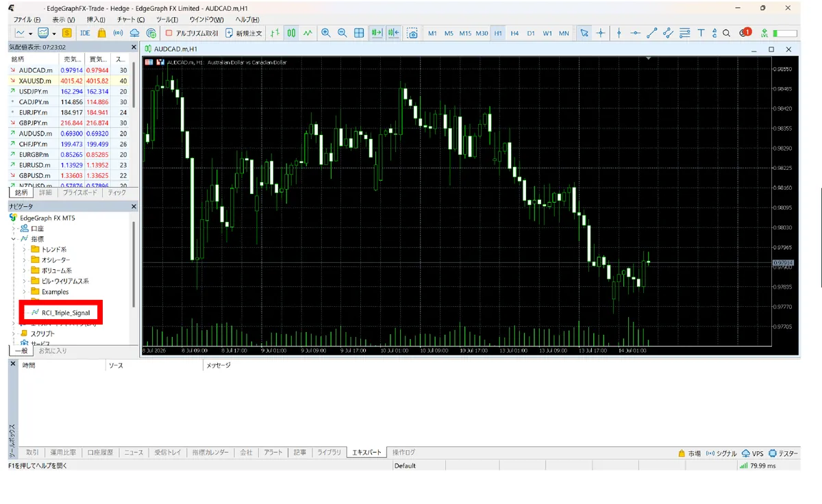Select the H4 timeframe button
The image size is (822, 504).
[x=514, y=33]
